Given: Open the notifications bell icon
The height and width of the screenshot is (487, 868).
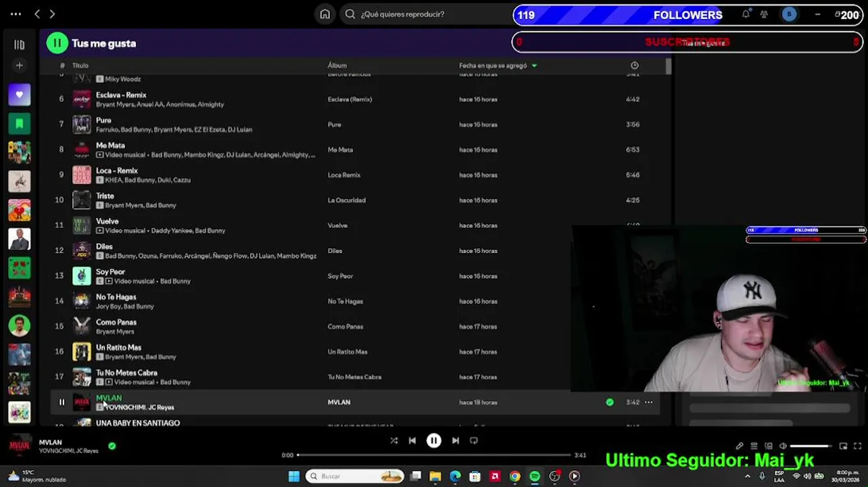Looking at the screenshot, I should 746,14.
